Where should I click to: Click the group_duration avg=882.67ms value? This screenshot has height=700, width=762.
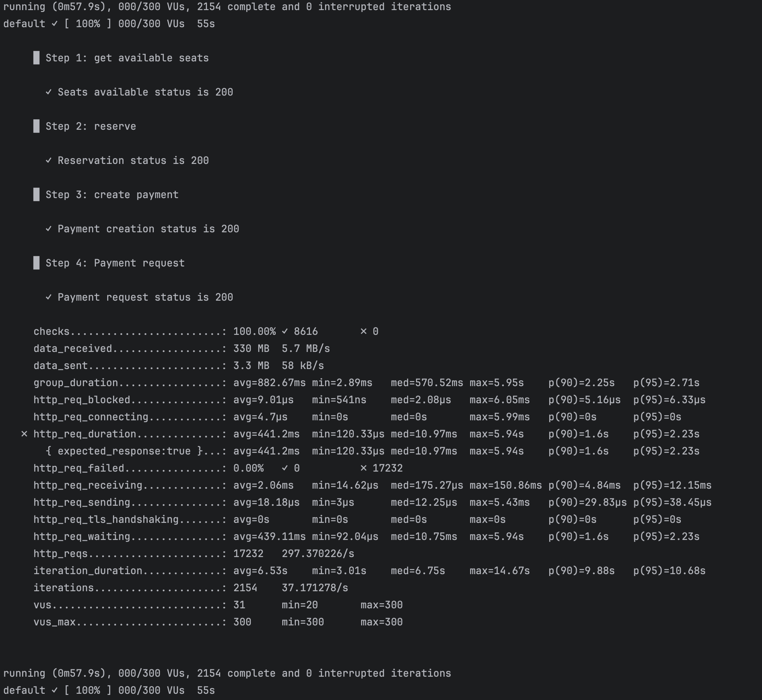pyautogui.click(x=269, y=383)
